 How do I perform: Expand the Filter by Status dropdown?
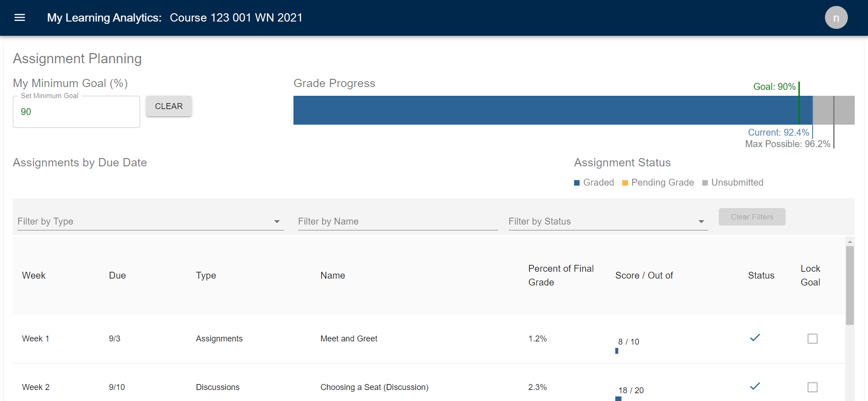[608, 221]
